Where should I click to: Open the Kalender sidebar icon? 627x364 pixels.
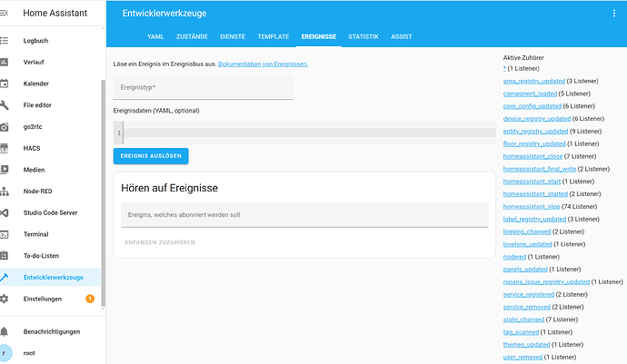[5, 84]
